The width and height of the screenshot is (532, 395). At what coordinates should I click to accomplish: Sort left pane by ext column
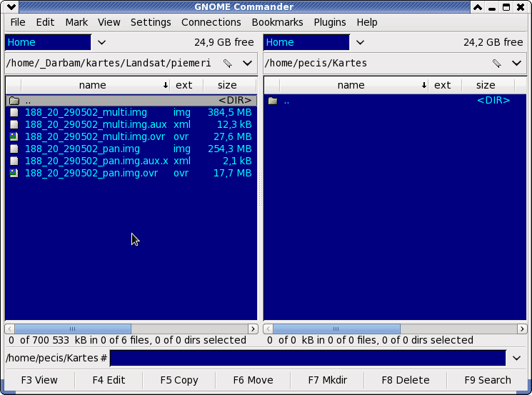coord(186,85)
